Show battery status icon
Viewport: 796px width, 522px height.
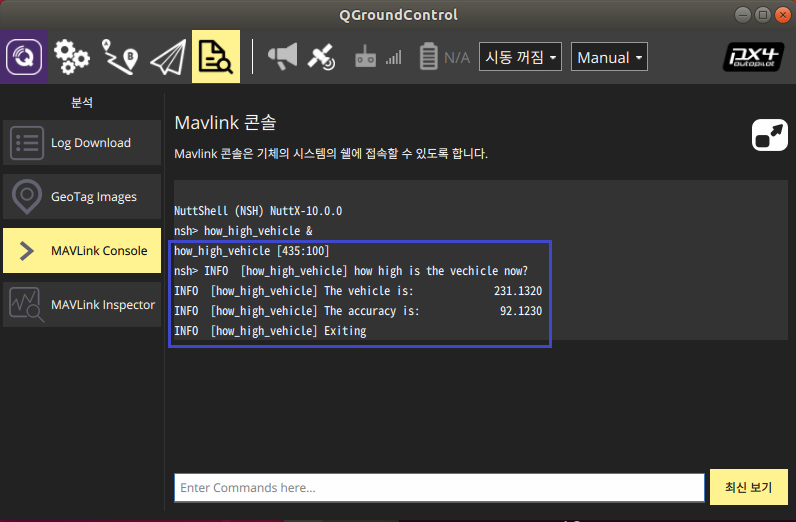click(428, 56)
